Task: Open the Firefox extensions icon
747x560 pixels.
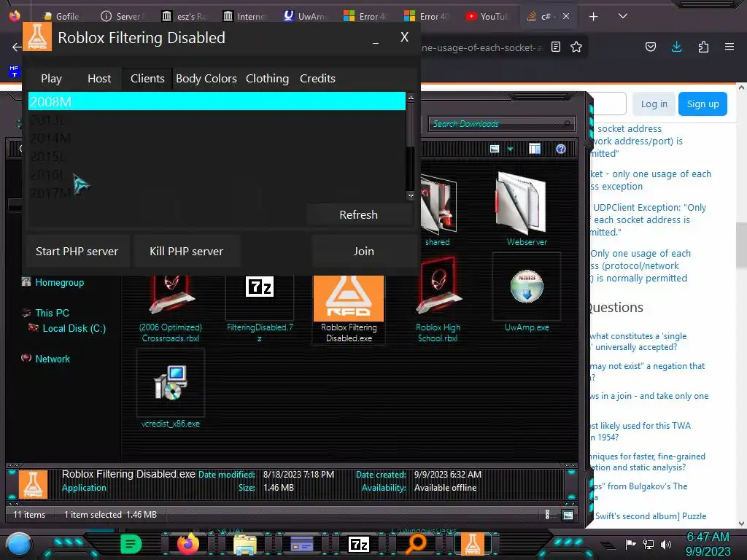Action: pyautogui.click(x=703, y=47)
